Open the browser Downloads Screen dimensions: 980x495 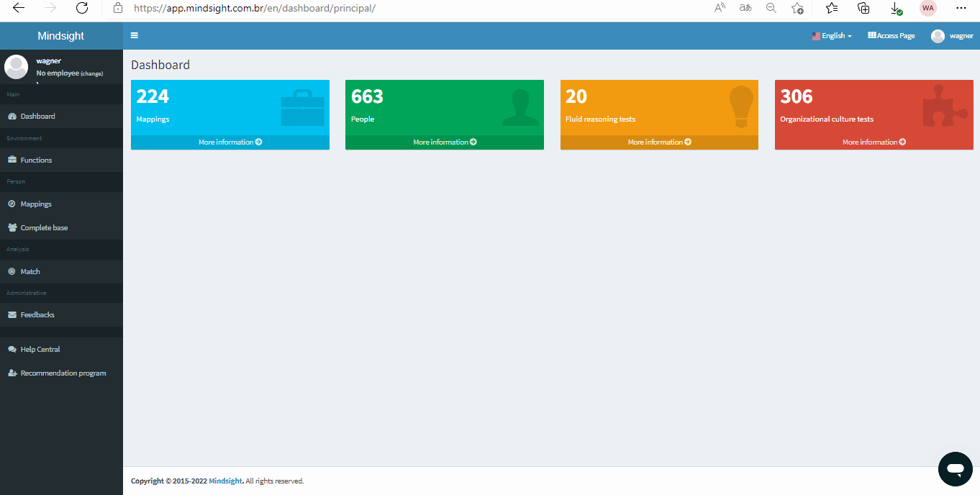click(x=896, y=8)
